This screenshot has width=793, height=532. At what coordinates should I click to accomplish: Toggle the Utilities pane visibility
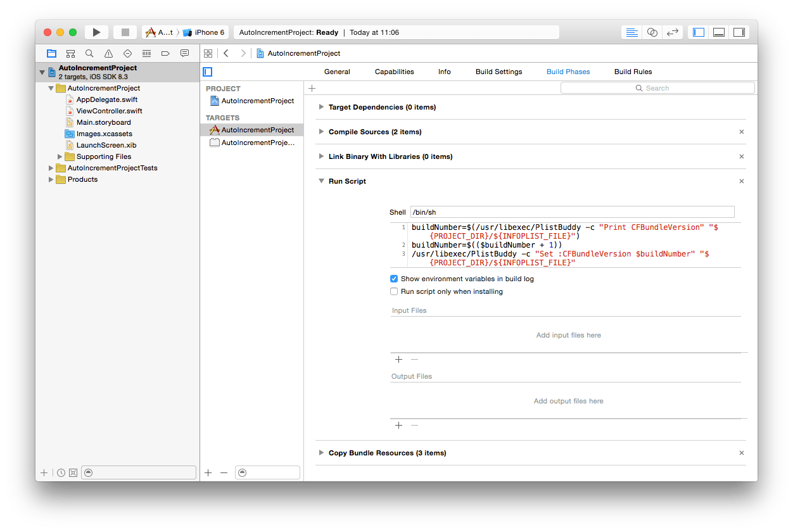[x=739, y=32]
